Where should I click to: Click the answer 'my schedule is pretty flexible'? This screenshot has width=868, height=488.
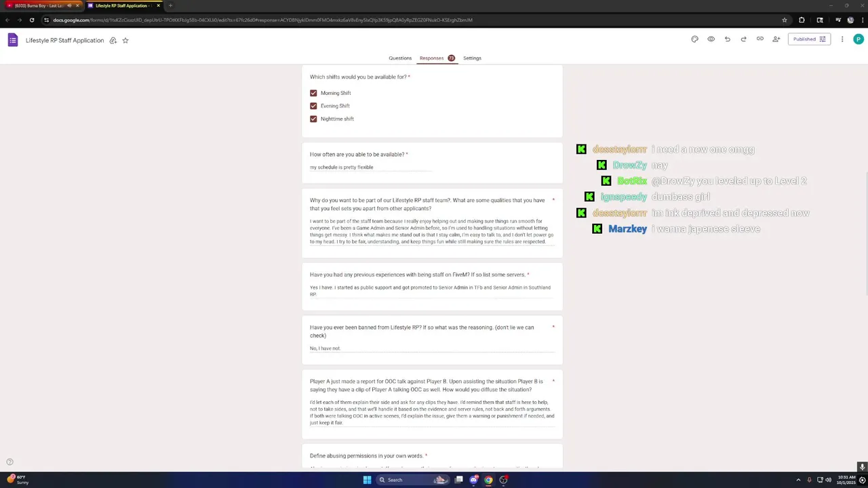(x=342, y=167)
